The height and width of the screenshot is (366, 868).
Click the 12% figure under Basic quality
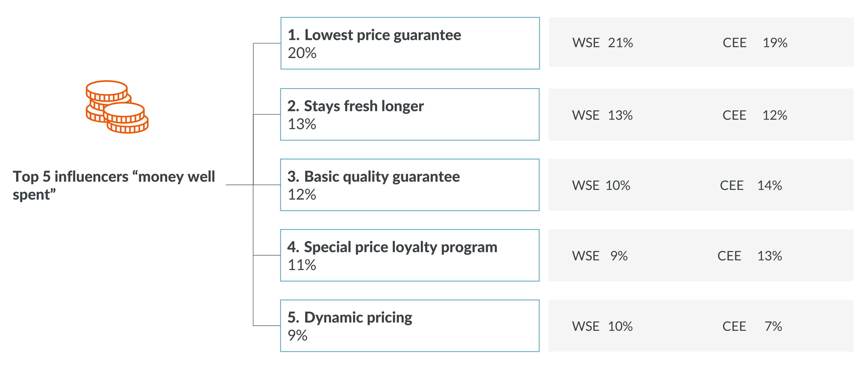tap(302, 195)
